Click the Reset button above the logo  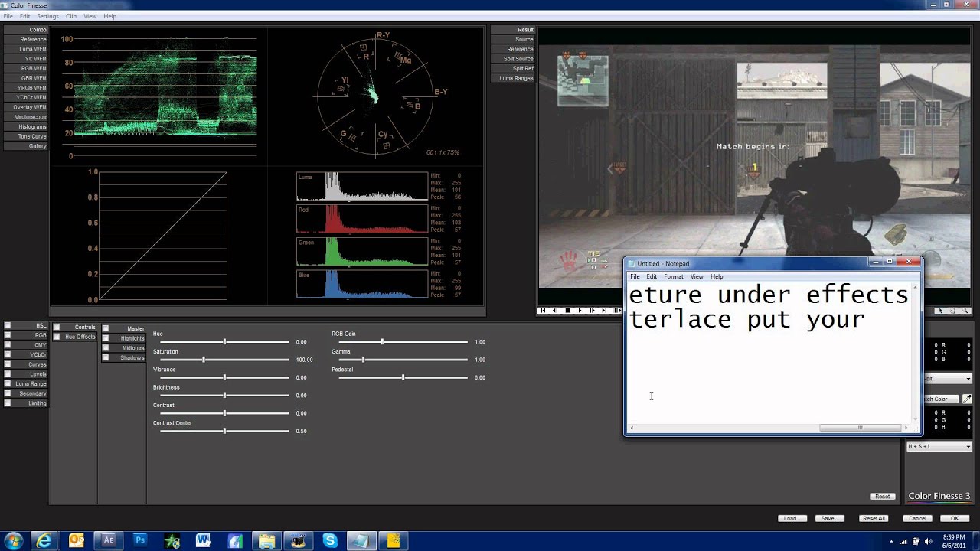[x=882, y=496]
